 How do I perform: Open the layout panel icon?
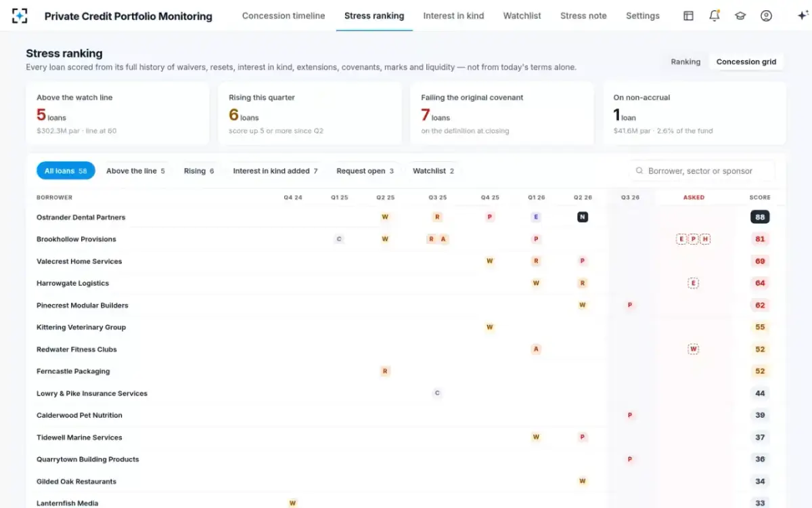[x=688, y=16]
